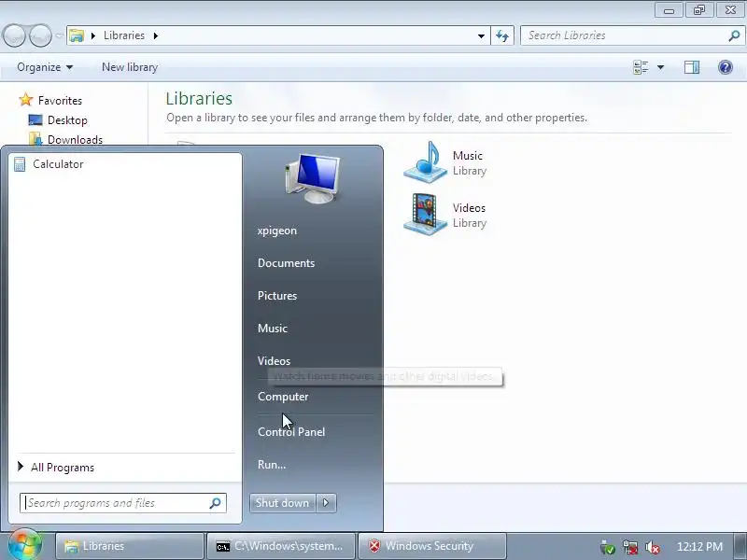
Task: Select Downloads in navigation pane
Action: coord(75,139)
